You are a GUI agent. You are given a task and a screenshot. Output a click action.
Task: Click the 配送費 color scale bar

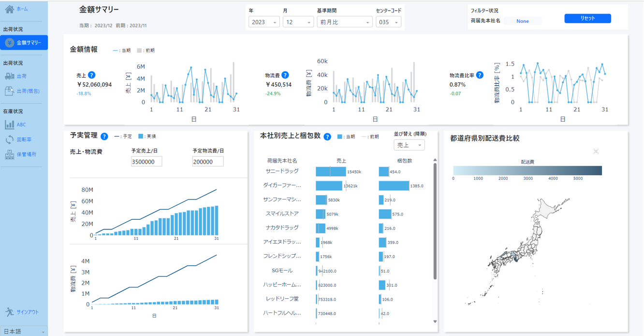pos(527,170)
